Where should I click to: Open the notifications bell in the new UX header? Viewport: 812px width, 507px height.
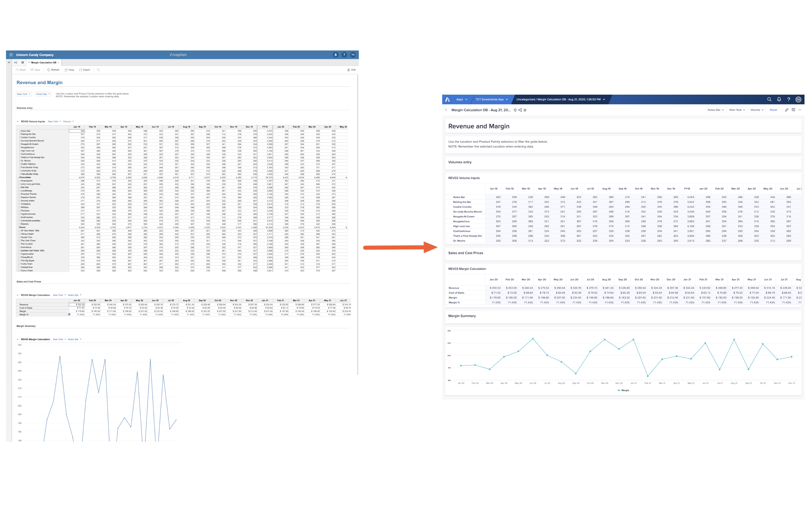[x=779, y=99]
